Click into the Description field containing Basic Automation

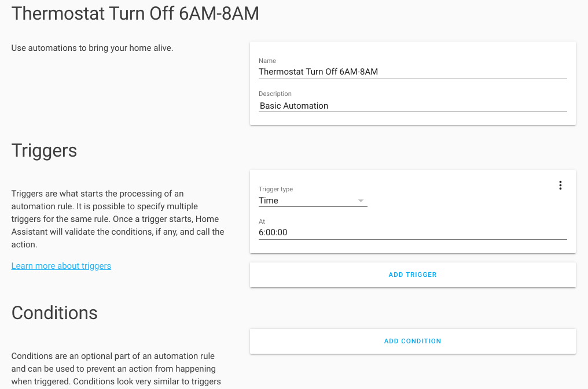(x=412, y=106)
